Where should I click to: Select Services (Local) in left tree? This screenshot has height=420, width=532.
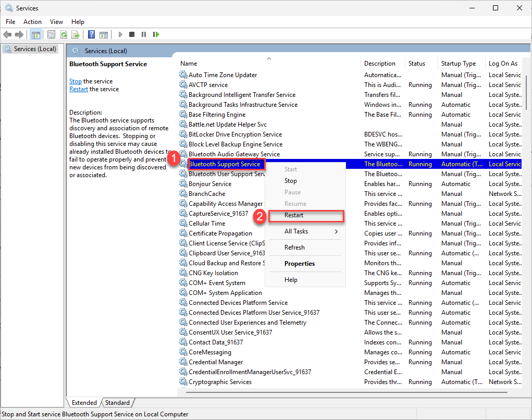pos(33,48)
